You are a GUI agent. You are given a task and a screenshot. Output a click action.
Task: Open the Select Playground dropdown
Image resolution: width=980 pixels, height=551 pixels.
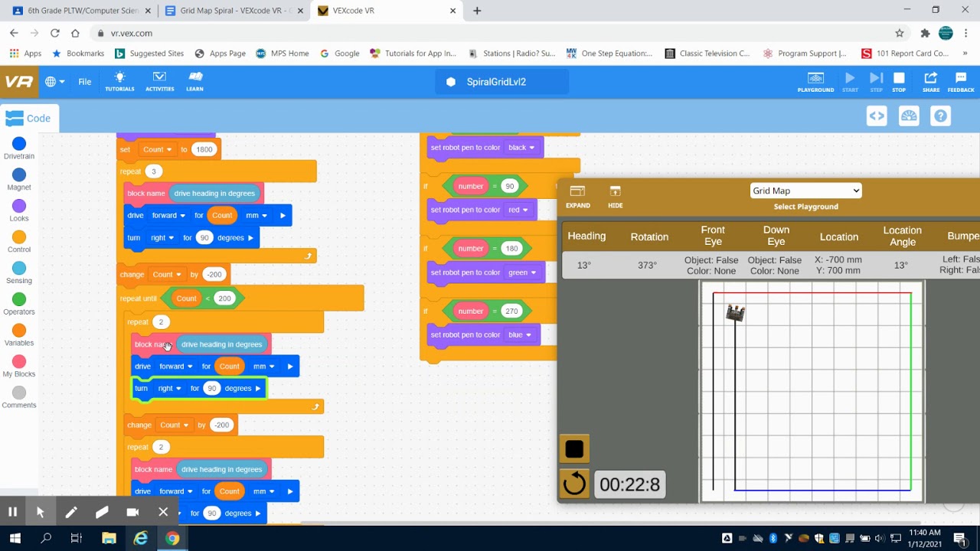[x=805, y=191]
